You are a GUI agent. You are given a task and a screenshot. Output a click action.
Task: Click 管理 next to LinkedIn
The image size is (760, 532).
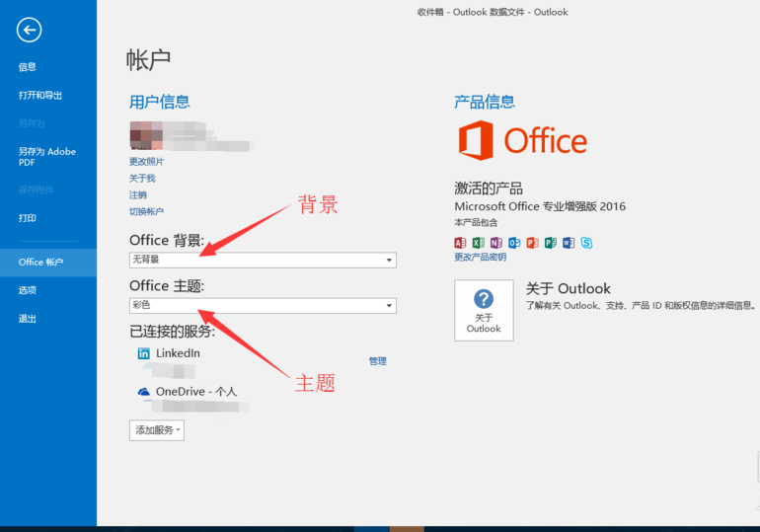[377, 361]
